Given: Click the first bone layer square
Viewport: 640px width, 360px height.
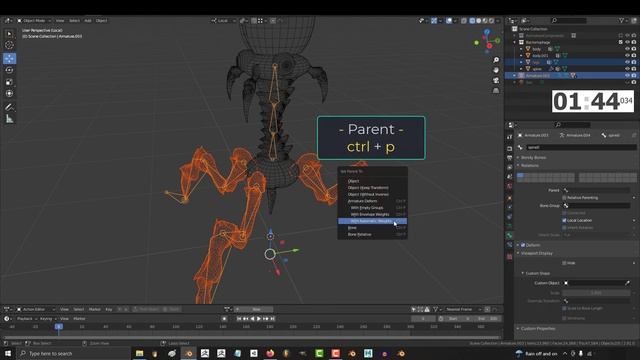Looking at the screenshot, I should click(x=520, y=176).
